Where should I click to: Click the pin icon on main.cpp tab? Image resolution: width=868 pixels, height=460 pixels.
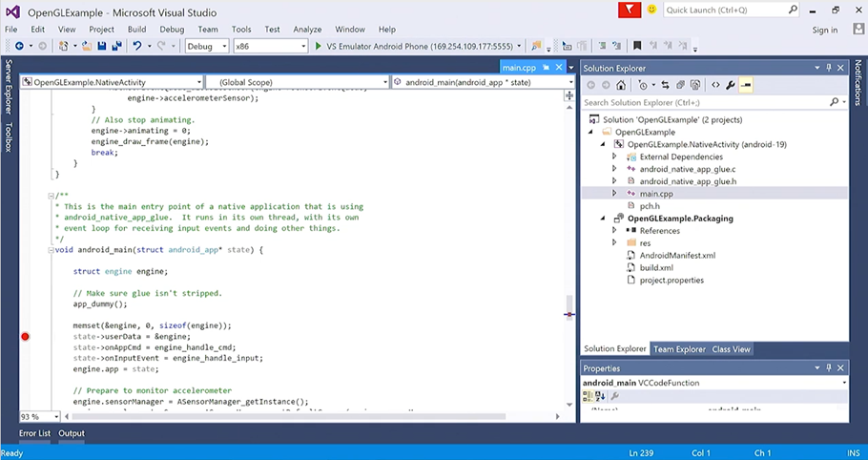coord(546,68)
